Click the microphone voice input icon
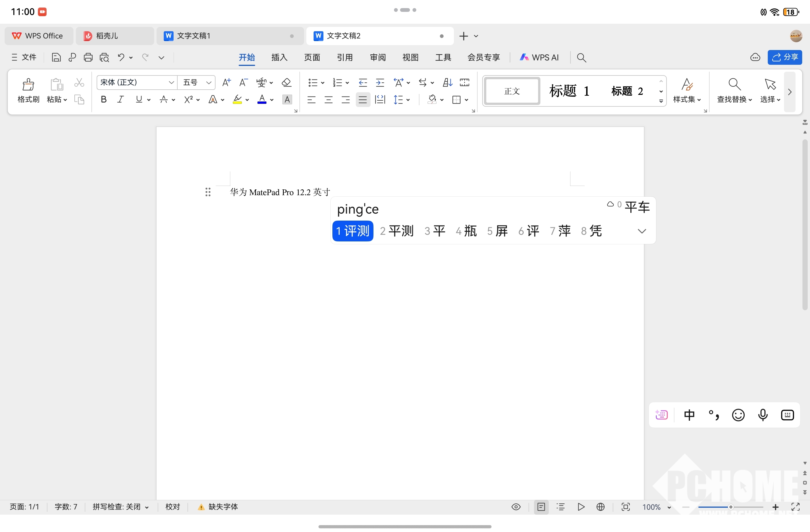The width and height of the screenshot is (810, 532). [763, 415]
